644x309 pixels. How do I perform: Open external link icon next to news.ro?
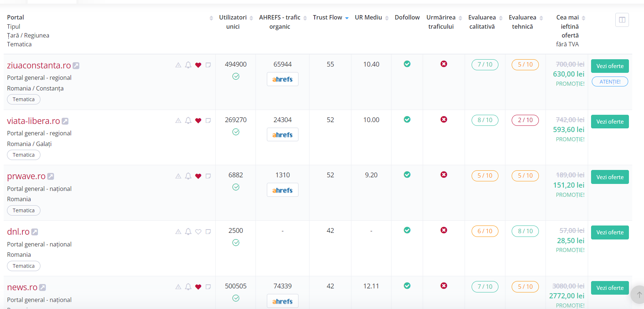coord(42,287)
